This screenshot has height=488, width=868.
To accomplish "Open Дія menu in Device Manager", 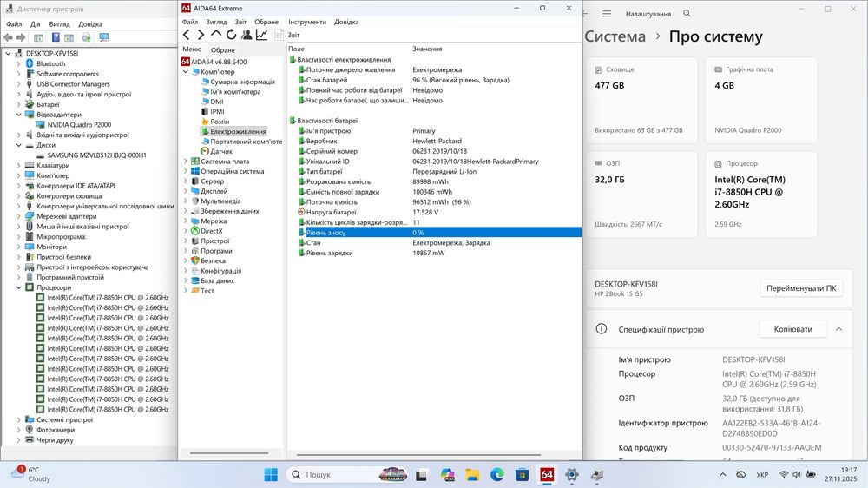I will coord(35,24).
